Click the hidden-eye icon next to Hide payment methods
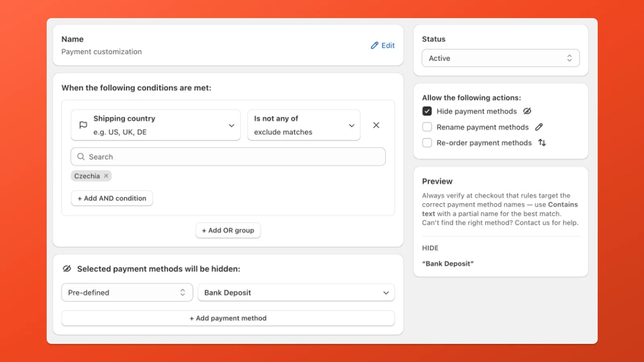The height and width of the screenshot is (362, 644). point(527,111)
